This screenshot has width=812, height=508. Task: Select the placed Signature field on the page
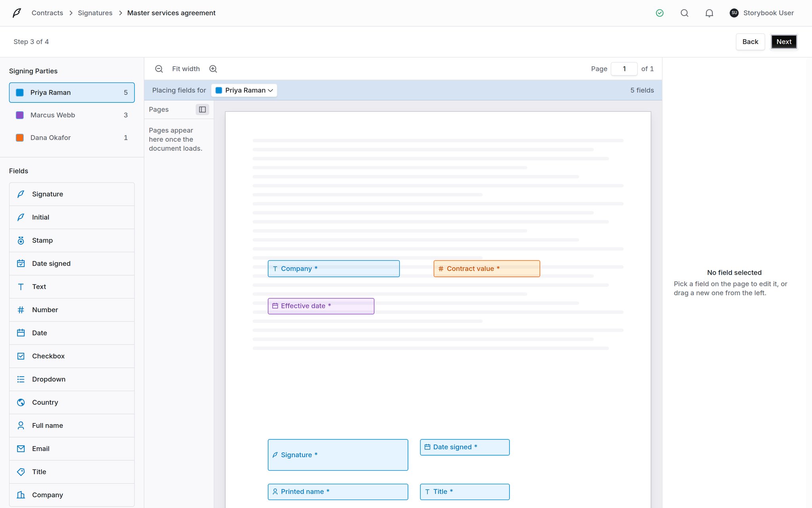(x=338, y=455)
